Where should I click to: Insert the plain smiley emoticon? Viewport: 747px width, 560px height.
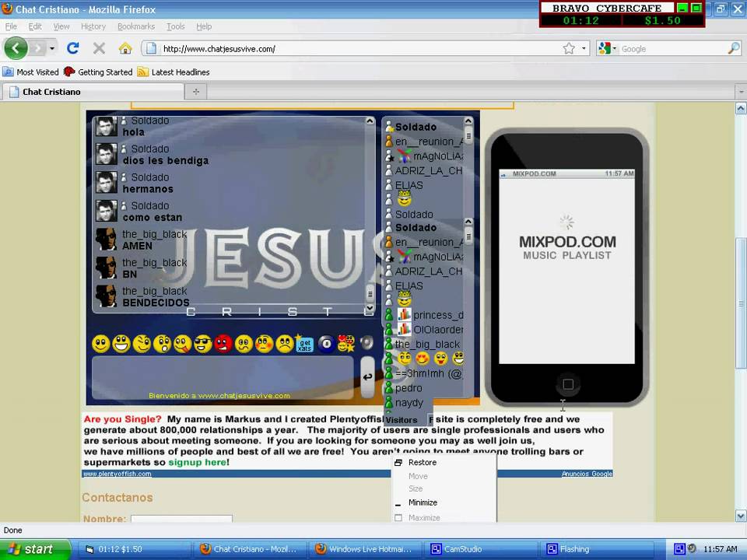tap(100, 343)
